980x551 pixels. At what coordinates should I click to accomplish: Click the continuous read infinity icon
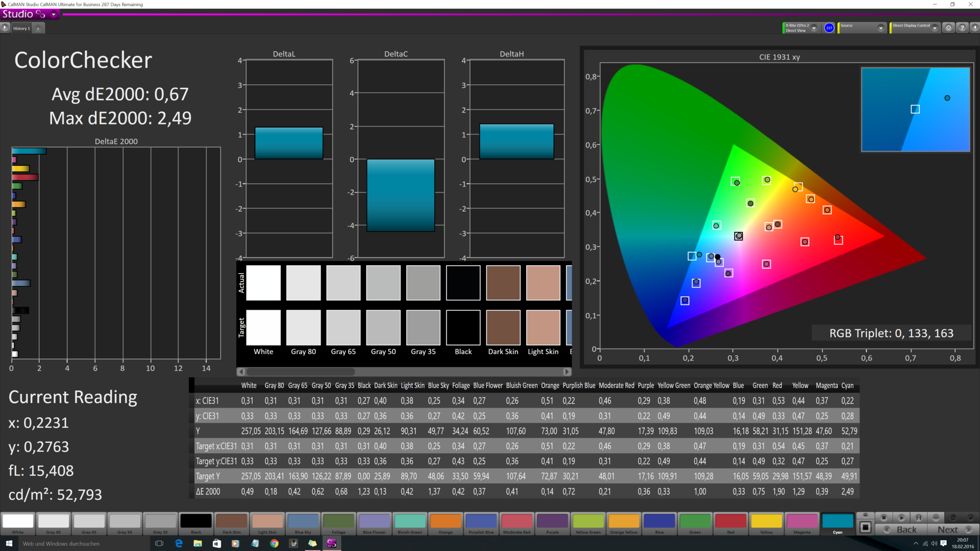[x=936, y=517]
